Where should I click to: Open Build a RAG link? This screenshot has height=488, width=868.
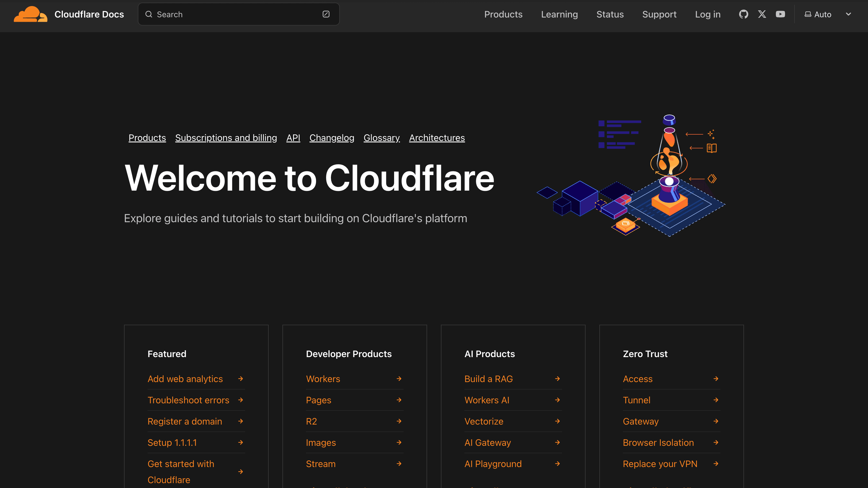[489, 379]
